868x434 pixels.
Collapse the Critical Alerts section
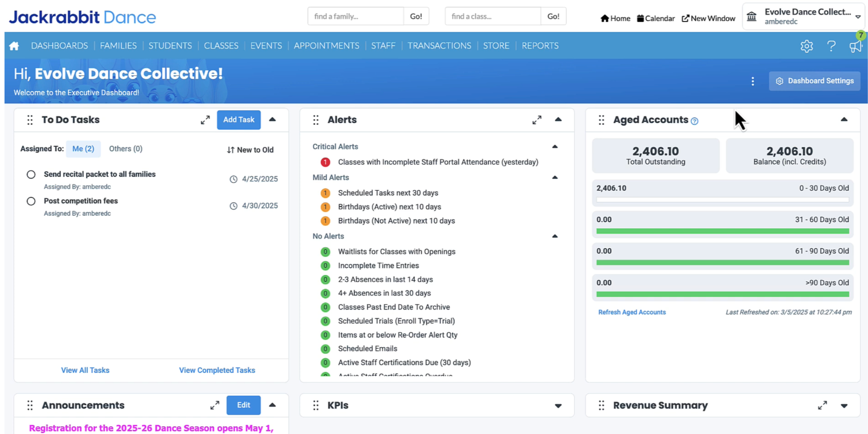[x=555, y=146]
